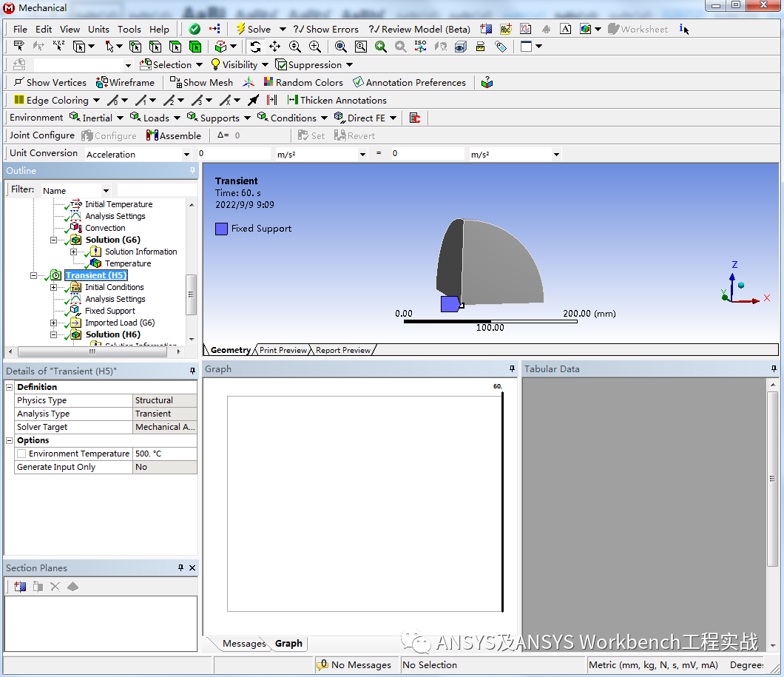The image size is (784, 677).
Task: Click Show Errors button
Action: (326, 29)
